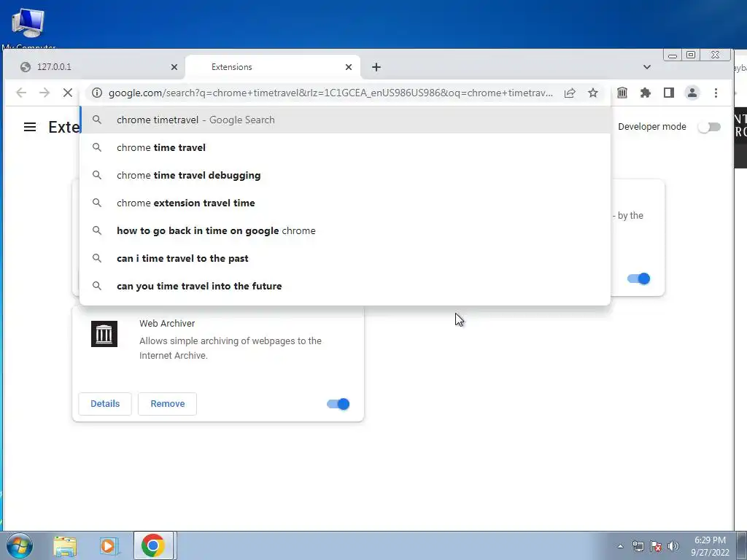
Task: Choose 'can you time travel into the future'
Action: coord(345,286)
